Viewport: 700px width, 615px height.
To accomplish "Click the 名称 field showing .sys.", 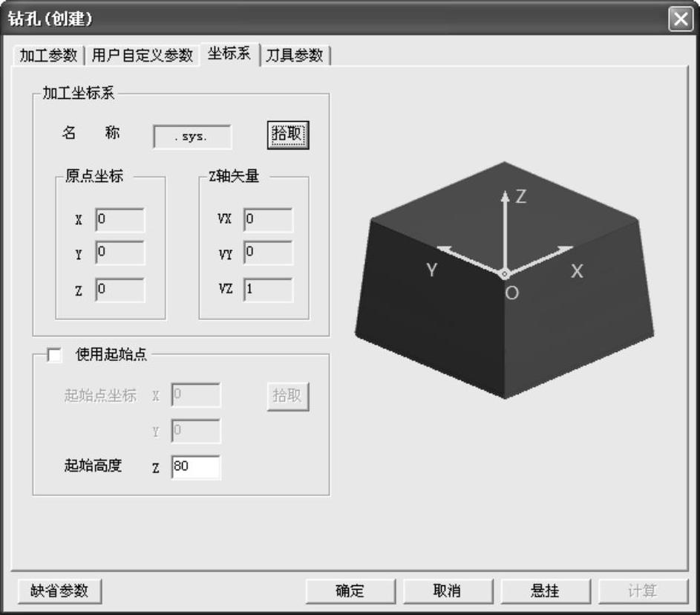I will coord(192,137).
